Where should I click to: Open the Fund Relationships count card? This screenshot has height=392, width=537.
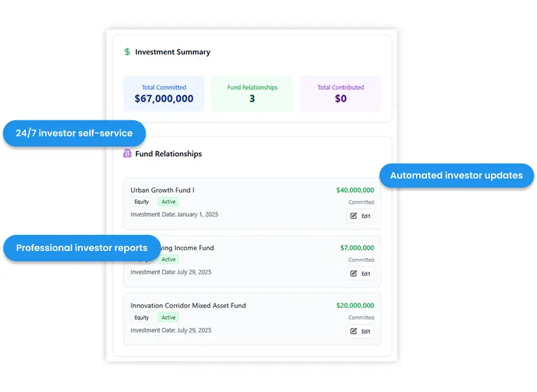[252, 93]
